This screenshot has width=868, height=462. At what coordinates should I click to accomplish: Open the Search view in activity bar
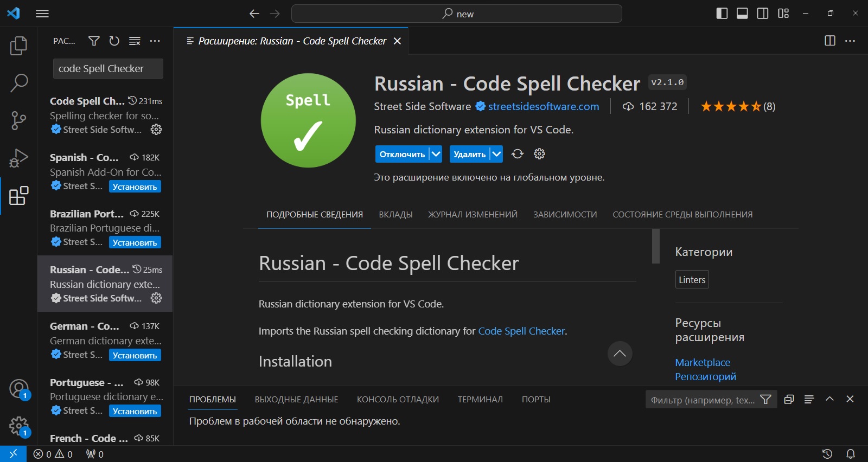(18, 83)
